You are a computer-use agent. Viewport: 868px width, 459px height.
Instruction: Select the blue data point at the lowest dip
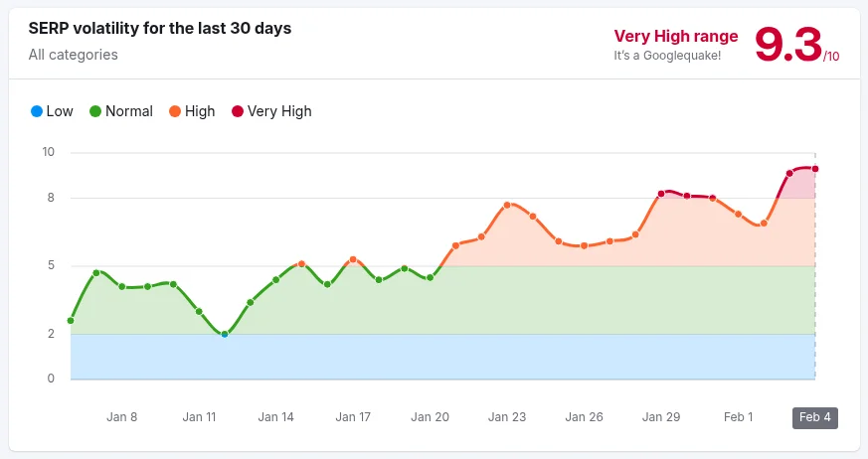click(225, 334)
